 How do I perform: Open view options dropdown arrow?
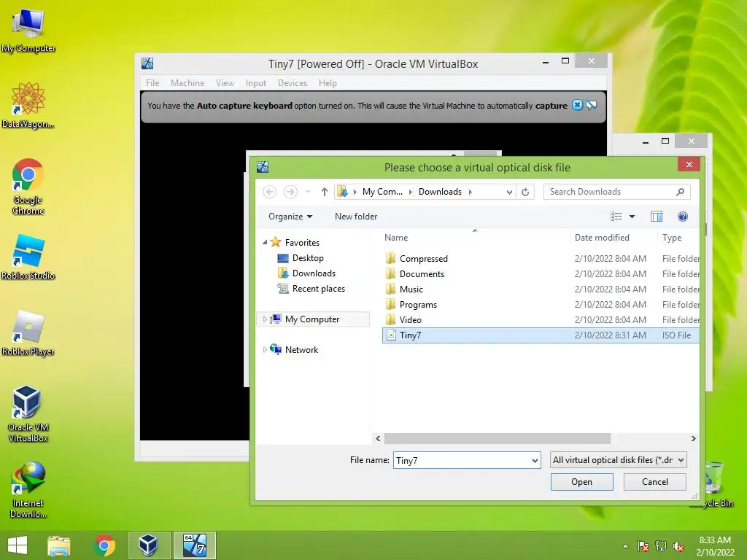coord(632,217)
